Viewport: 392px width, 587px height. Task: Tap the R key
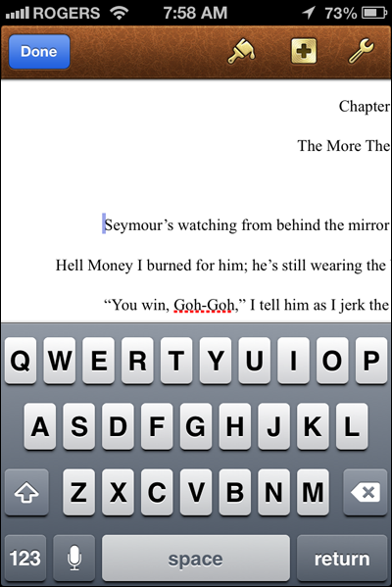tap(137, 361)
